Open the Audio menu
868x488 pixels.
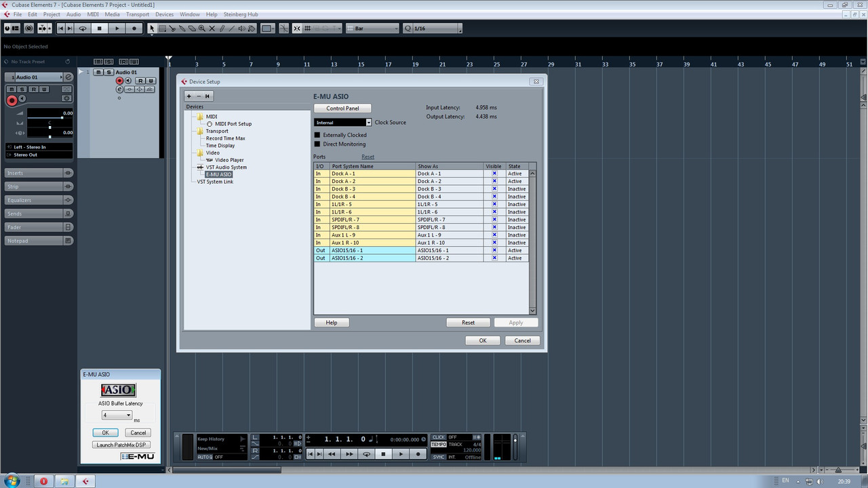click(73, 14)
